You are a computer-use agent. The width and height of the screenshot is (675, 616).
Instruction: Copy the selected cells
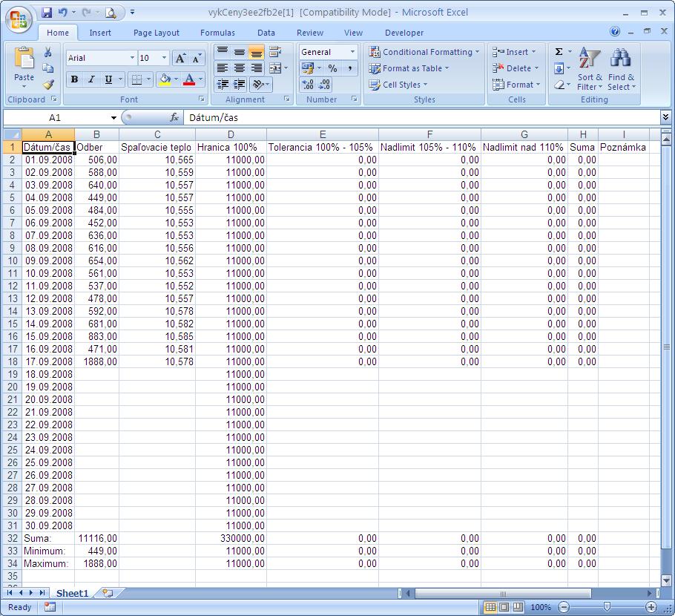pyautogui.click(x=48, y=68)
